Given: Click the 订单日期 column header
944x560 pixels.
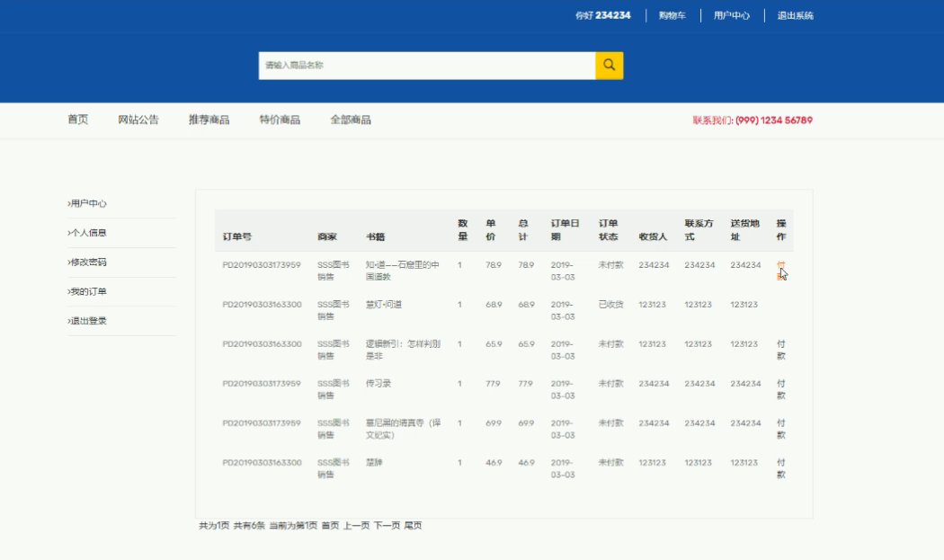Looking at the screenshot, I should (x=565, y=230).
